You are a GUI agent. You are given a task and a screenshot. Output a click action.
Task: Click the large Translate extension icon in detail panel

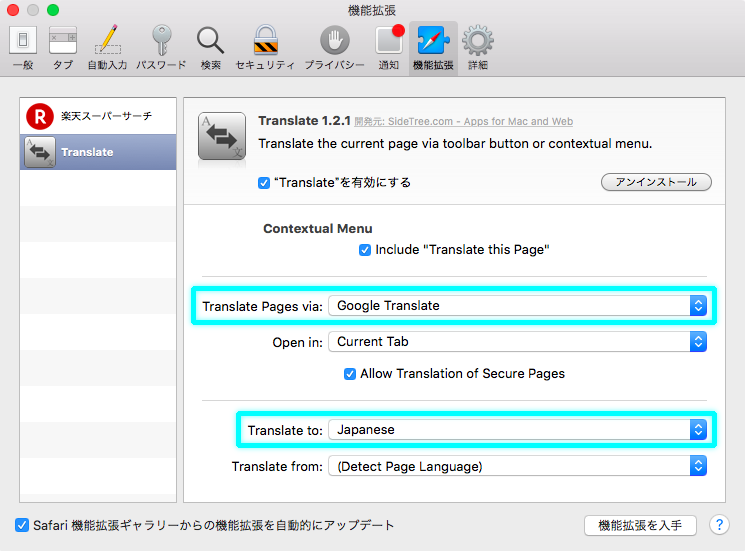click(x=222, y=136)
